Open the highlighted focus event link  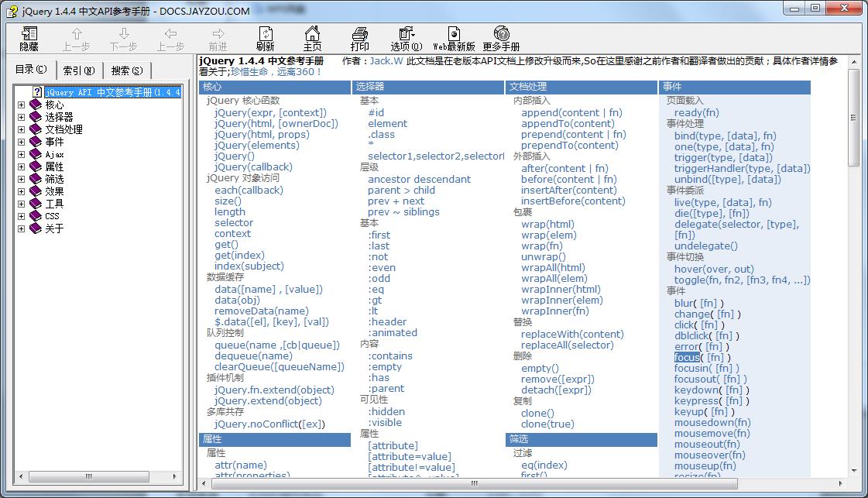click(x=687, y=358)
